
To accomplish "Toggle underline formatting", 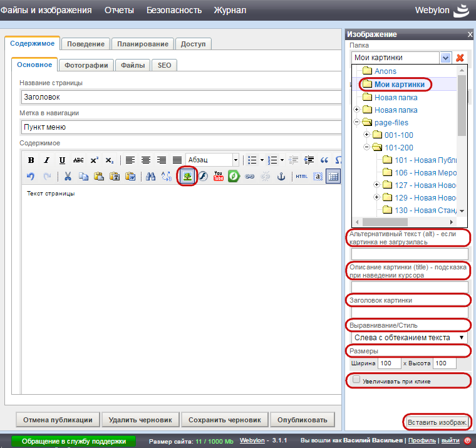I will pyautogui.click(x=62, y=160).
